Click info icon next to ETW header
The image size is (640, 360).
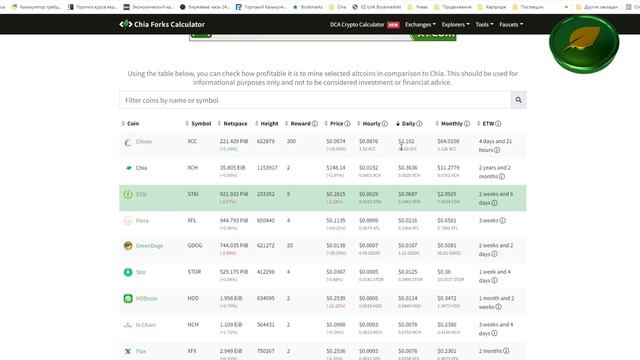pyautogui.click(x=498, y=124)
